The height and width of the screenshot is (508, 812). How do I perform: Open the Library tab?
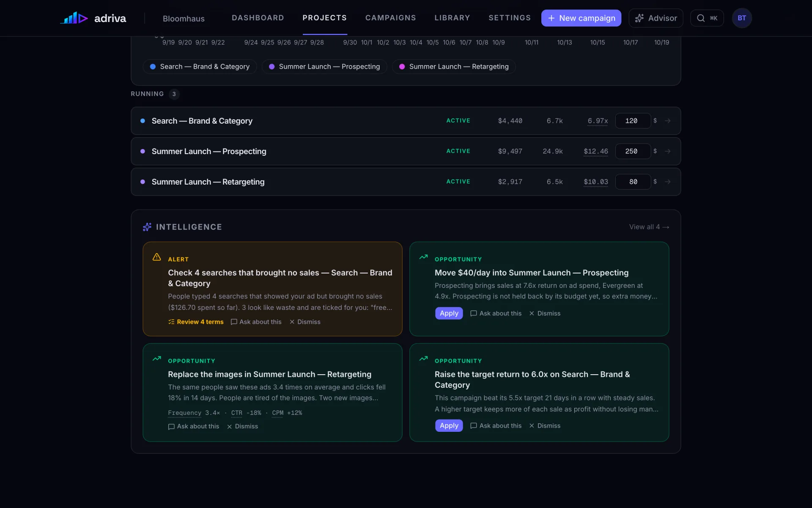point(453,18)
